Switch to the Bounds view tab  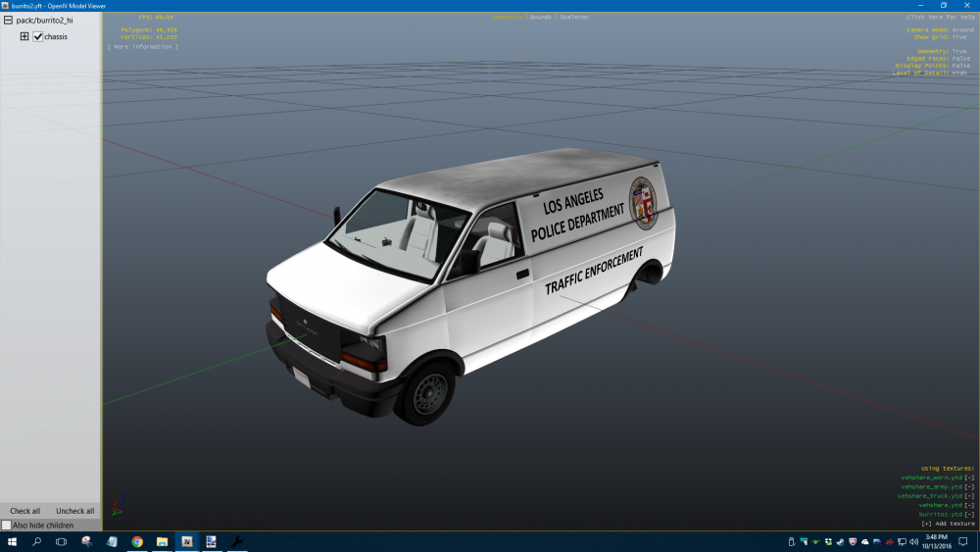(x=541, y=17)
